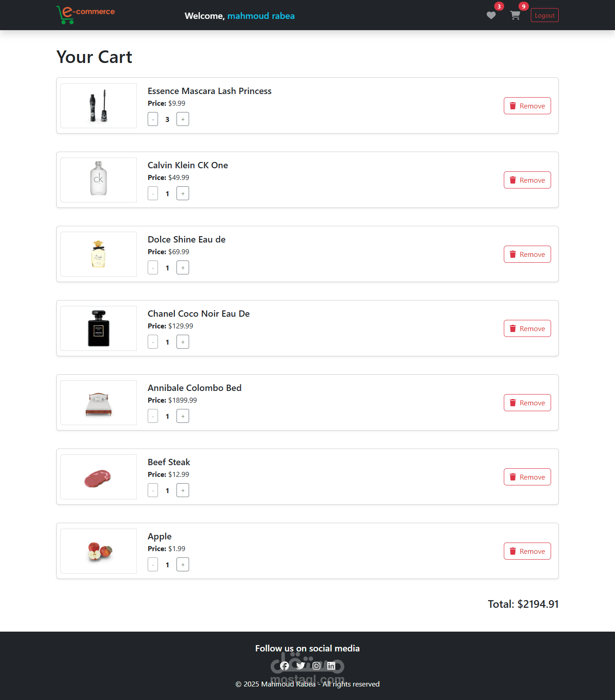
Task: Remove Calvin Klein CK One item
Action: tap(527, 180)
